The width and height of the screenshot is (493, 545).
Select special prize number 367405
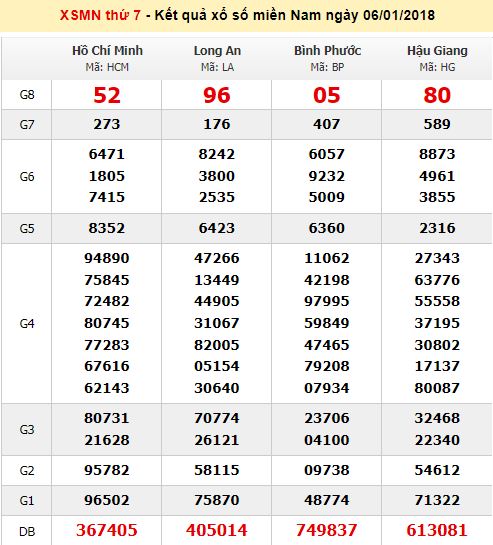point(107,530)
